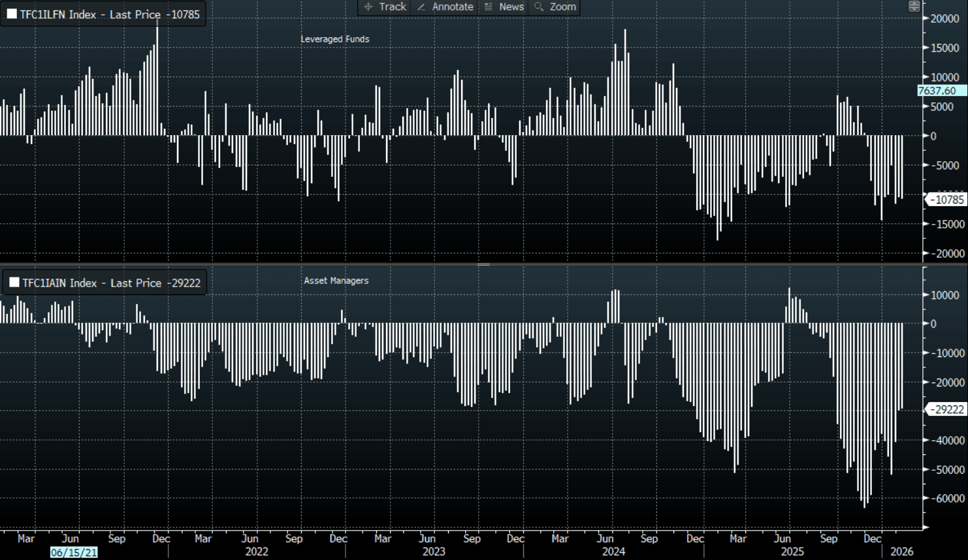Click the white TFC1ILFN legend square

[12, 14]
